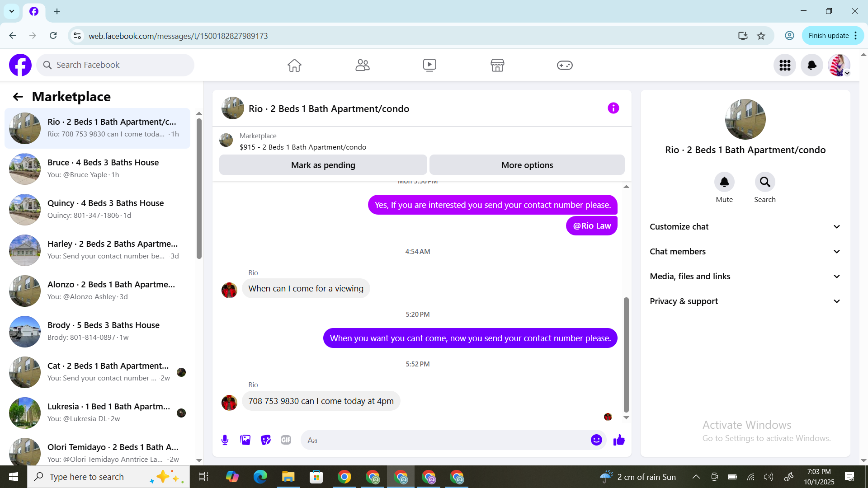Click the Facebook logo
Viewport: 868px width, 488px height.
(x=20, y=65)
